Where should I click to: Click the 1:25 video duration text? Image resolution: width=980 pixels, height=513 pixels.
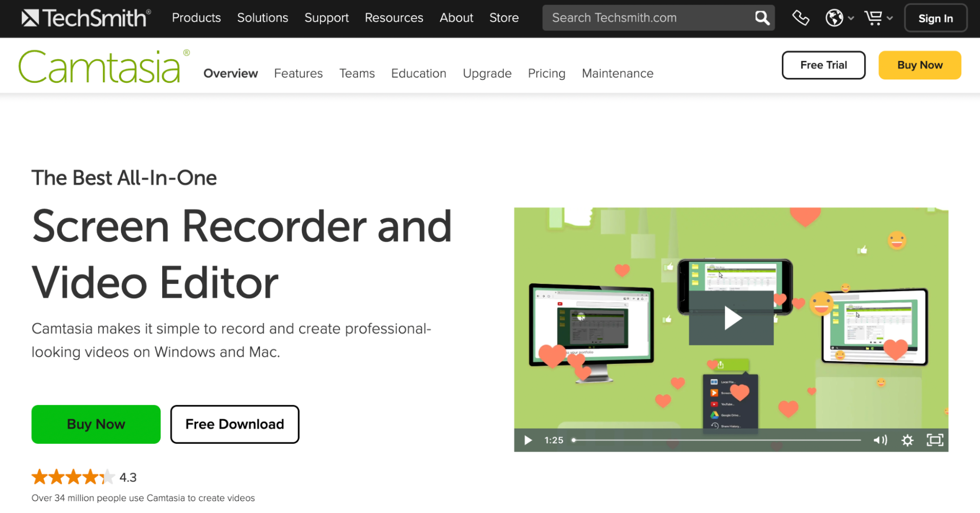click(x=553, y=440)
